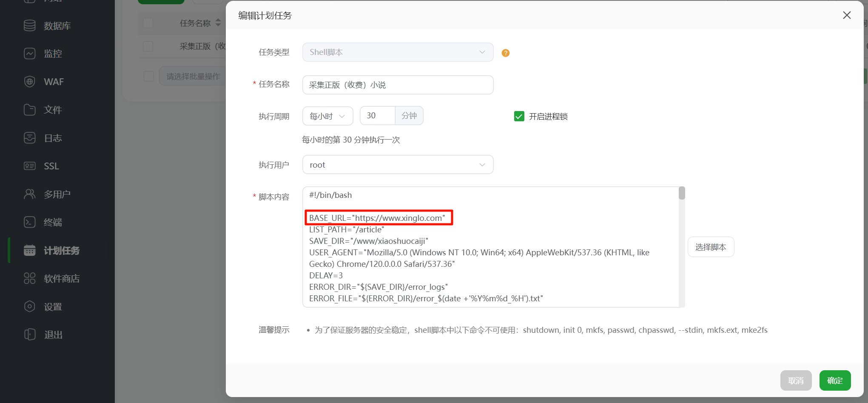
Task: Go to the 计划任务 menu item
Action: (x=61, y=251)
